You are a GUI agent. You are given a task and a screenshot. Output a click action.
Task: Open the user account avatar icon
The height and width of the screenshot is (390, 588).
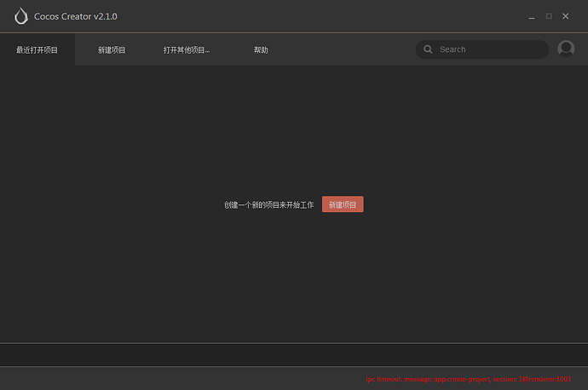(566, 49)
